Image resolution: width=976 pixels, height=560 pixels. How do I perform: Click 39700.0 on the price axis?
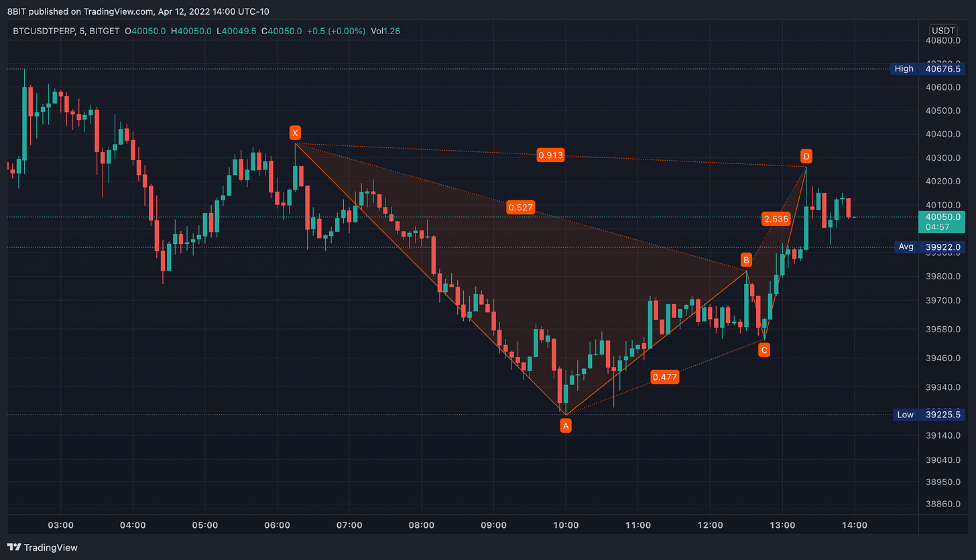click(942, 300)
